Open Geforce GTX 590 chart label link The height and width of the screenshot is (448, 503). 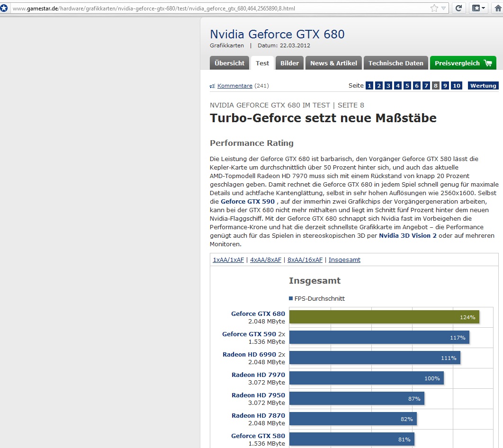[x=249, y=334]
